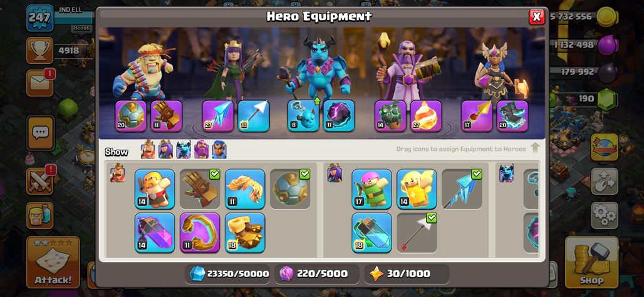644x297 pixels.
Task: Select the Invisibility Vial equipment
Action: (371, 232)
